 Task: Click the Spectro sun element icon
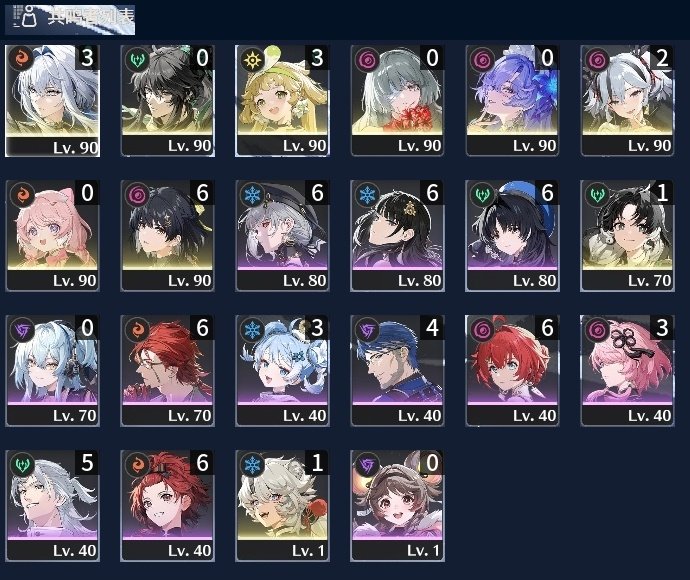pyautogui.click(x=253, y=59)
